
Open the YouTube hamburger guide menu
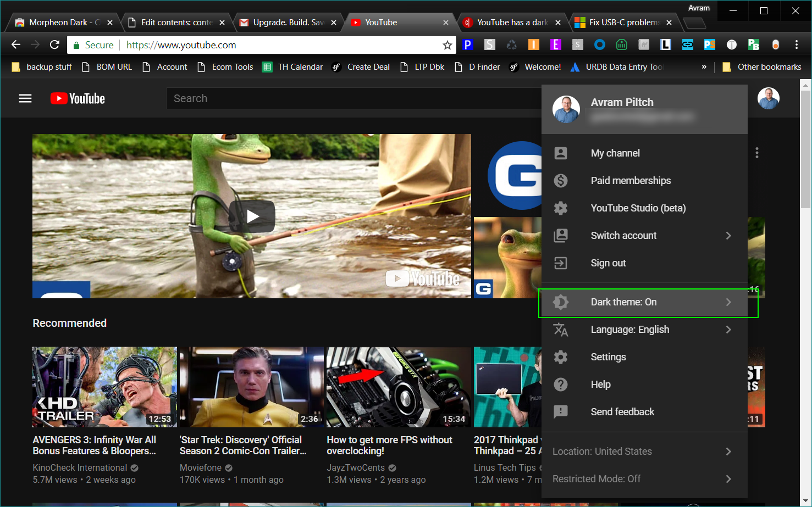pyautogui.click(x=25, y=98)
